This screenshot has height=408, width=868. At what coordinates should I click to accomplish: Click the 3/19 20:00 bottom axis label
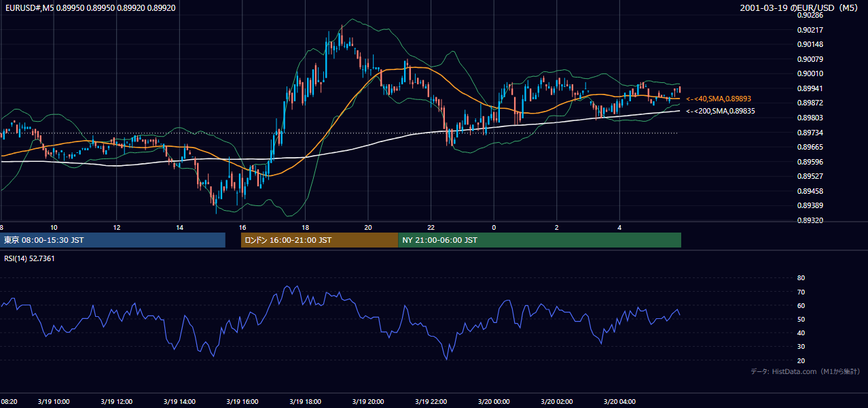(x=368, y=402)
